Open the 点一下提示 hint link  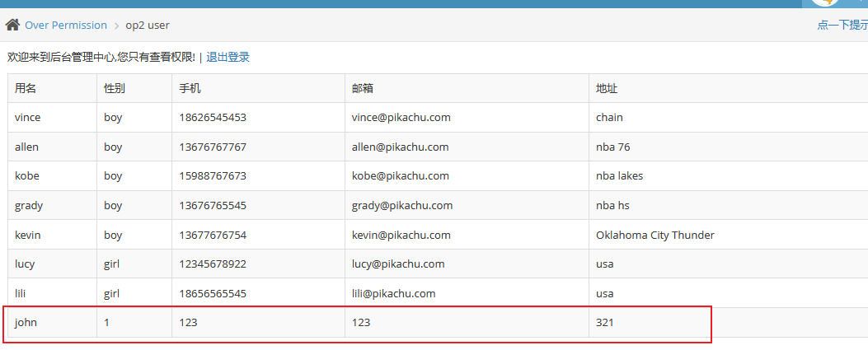pos(842,25)
